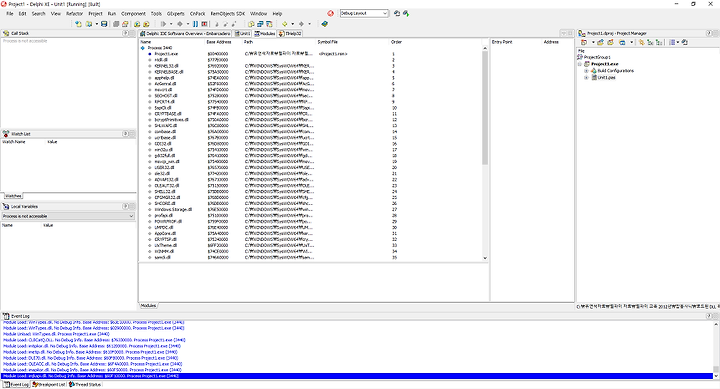Image resolution: width=720 pixels, height=389 pixels.
Task: Click Project Manager build-groups pane icon
Action: click(x=685, y=42)
